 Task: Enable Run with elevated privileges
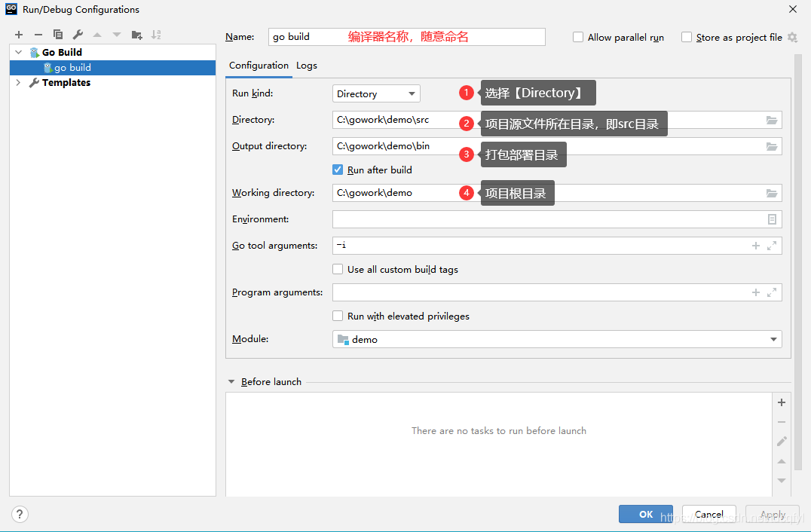click(x=338, y=316)
